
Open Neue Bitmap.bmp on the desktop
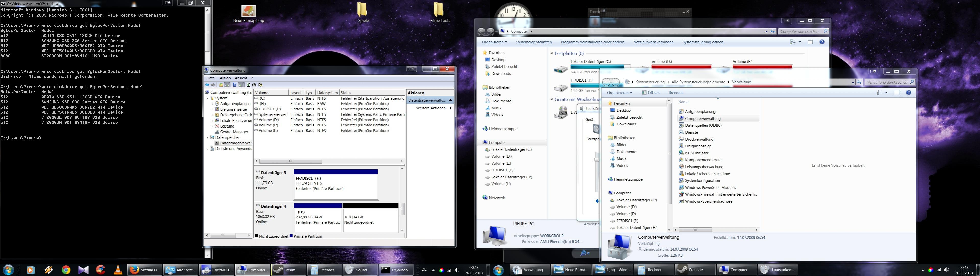[248, 11]
